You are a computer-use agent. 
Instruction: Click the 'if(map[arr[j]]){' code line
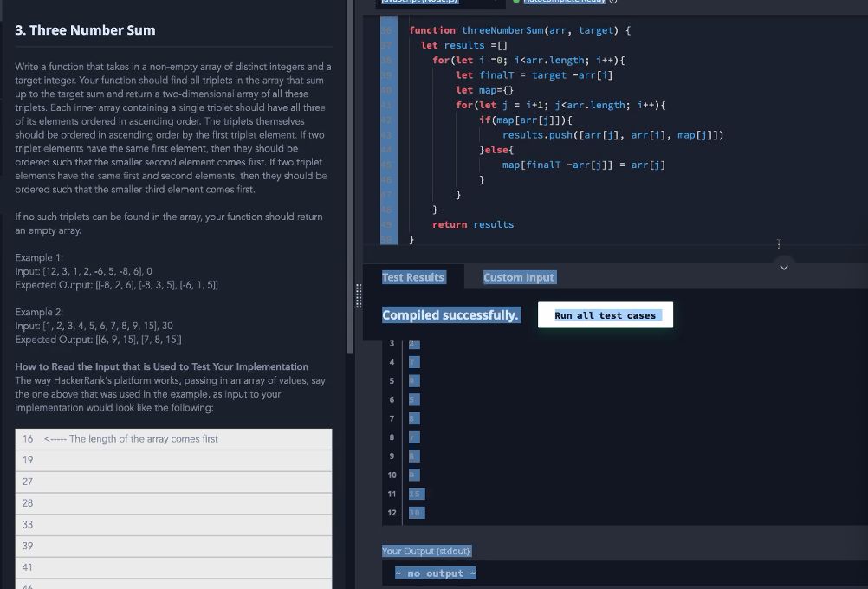(x=526, y=120)
